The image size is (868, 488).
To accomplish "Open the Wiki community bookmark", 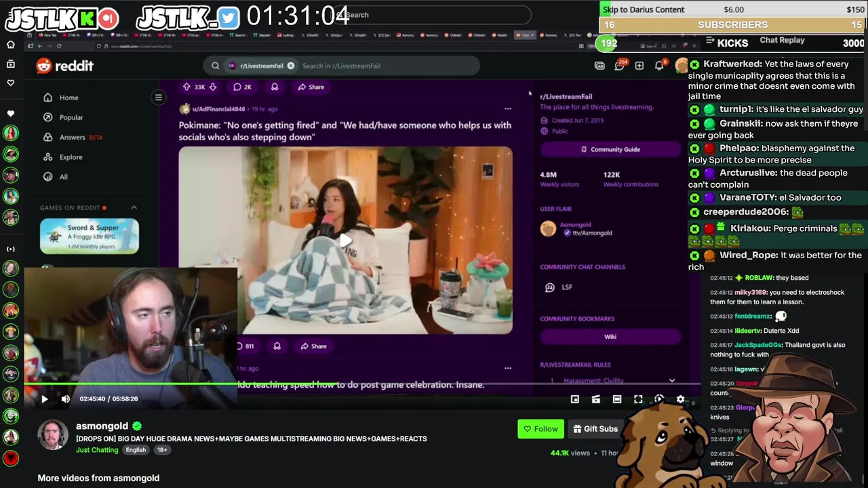I will (x=610, y=337).
